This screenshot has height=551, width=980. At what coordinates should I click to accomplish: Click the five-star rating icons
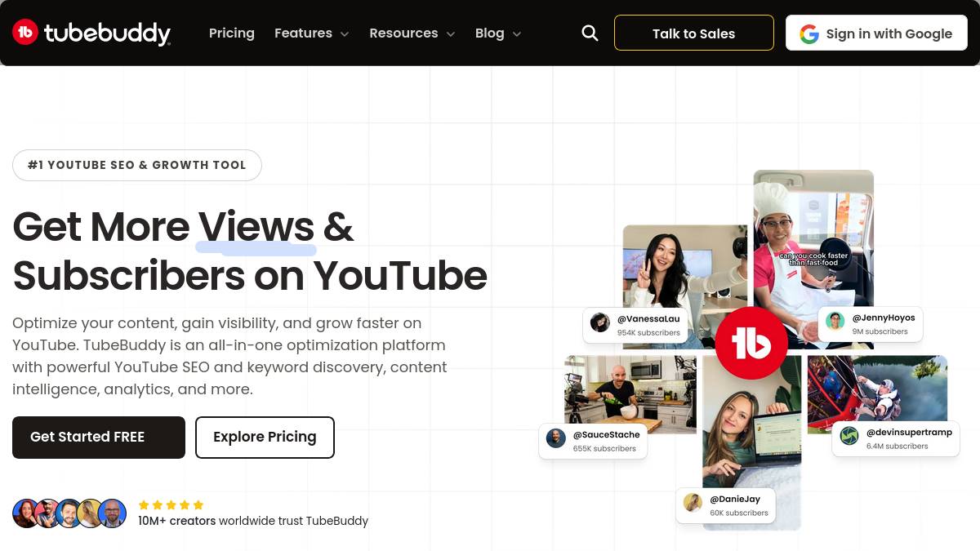(x=171, y=504)
